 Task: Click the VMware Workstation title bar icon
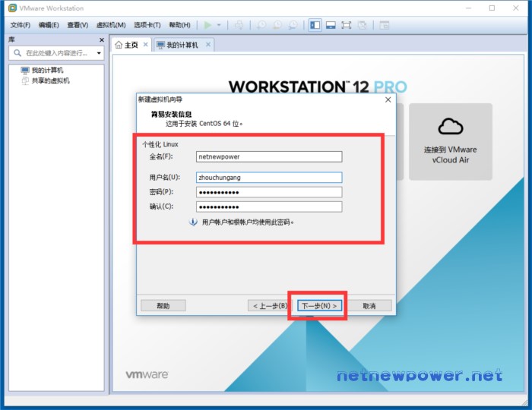pyautogui.click(x=12, y=8)
